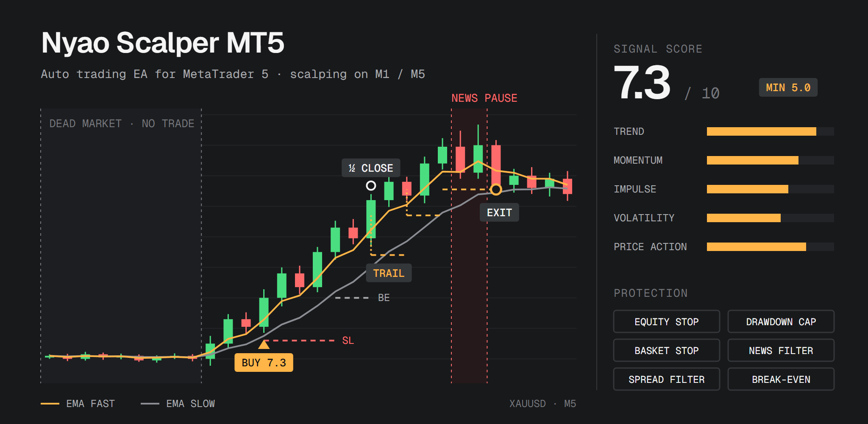Click the ½ CLOSE chart tag
The height and width of the screenshot is (424, 868).
tap(371, 168)
